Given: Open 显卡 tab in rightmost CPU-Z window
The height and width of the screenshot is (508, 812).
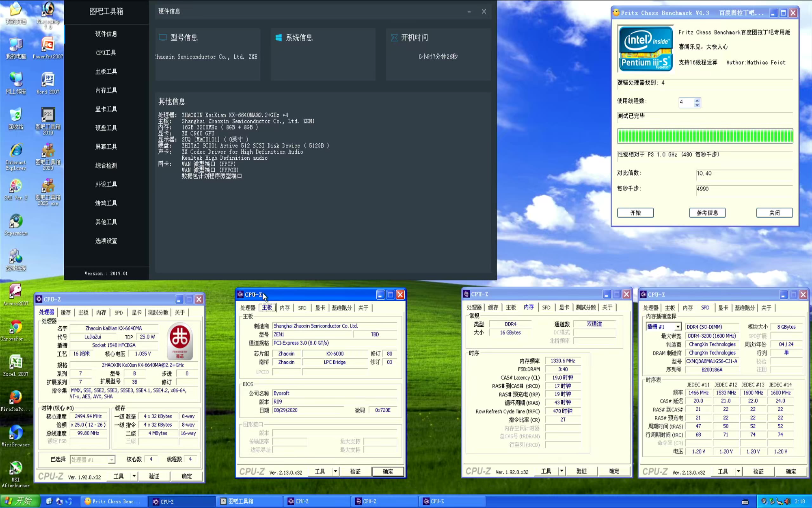Looking at the screenshot, I should click(723, 308).
